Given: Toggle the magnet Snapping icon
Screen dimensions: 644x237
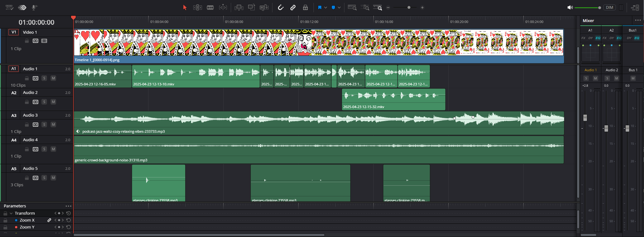Looking at the screenshot, I should (280, 8).
